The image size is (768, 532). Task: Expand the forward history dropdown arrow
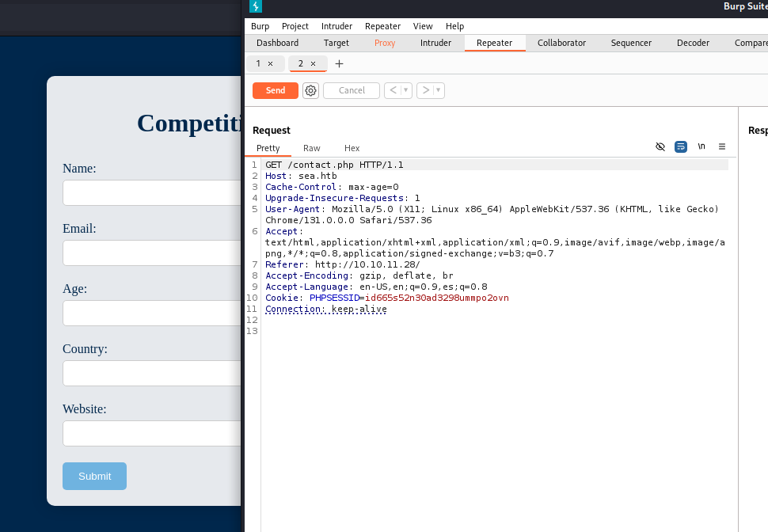(x=439, y=90)
